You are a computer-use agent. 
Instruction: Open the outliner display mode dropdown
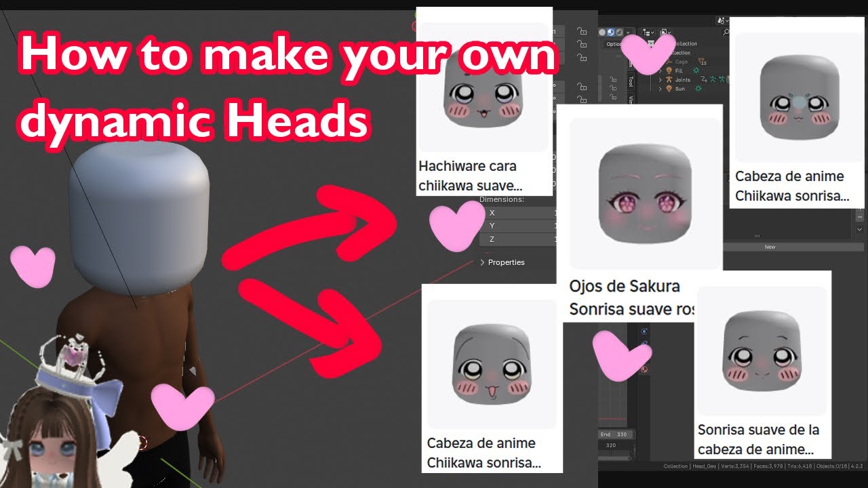pos(665,32)
